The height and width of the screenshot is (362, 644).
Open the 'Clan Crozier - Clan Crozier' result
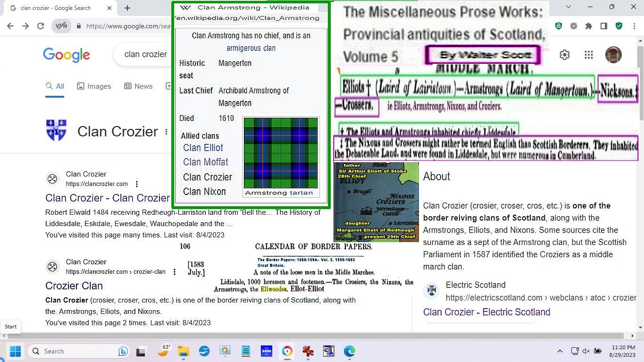[108, 198]
